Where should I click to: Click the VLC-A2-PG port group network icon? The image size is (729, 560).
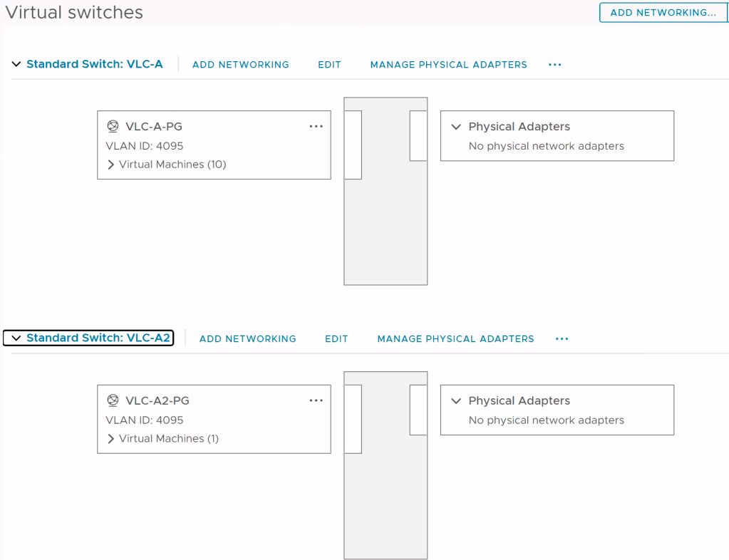tap(112, 401)
